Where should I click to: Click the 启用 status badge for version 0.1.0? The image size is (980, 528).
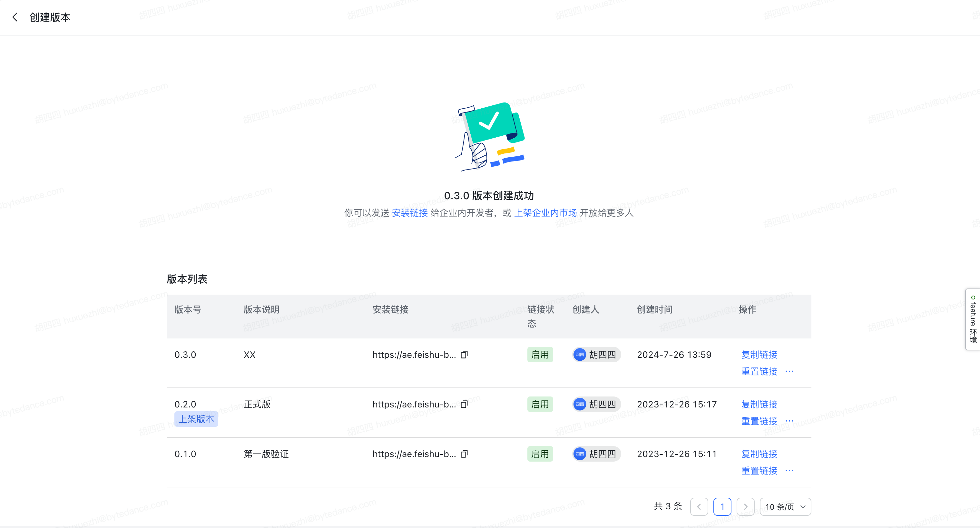[x=540, y=454]
